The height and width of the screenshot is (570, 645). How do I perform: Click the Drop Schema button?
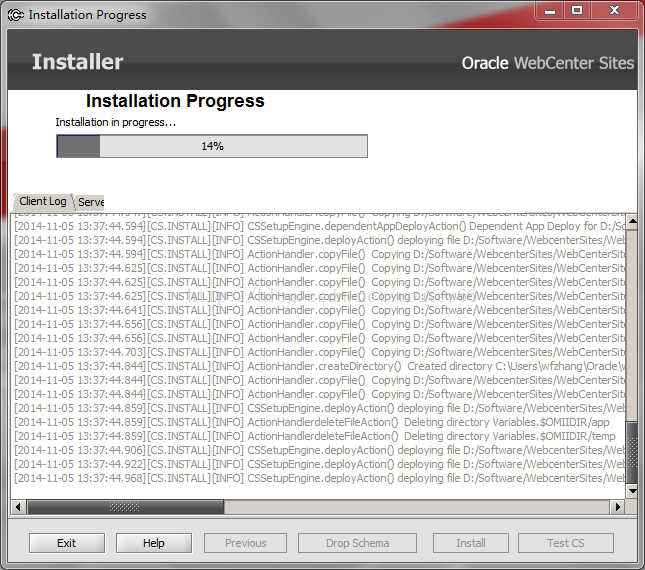357,543
